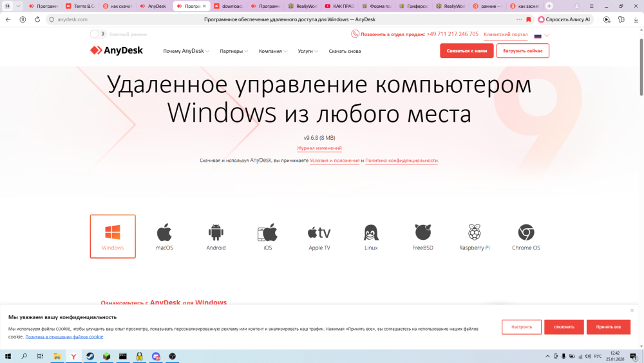Open 'Политика конфиденциальности' link

coord(401,161)
